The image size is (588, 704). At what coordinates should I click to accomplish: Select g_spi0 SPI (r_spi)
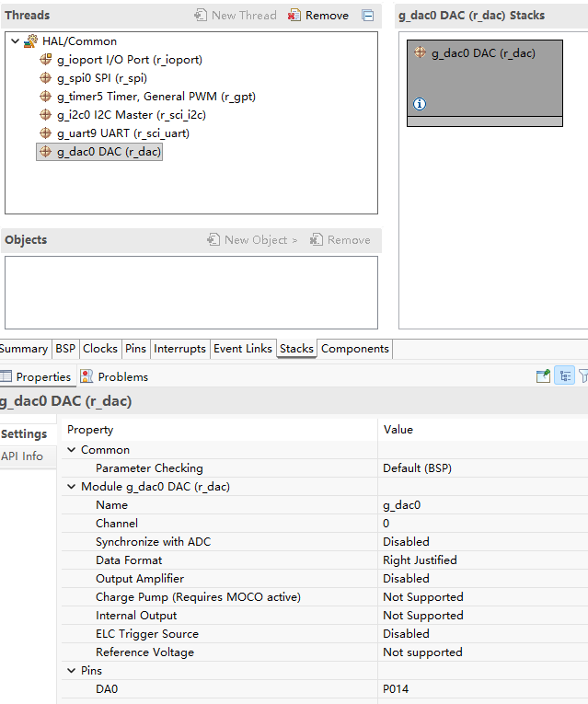[x=102, y=78]
